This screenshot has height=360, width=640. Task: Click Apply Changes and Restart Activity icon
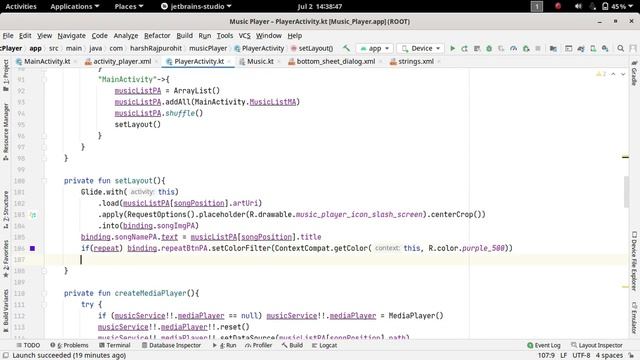[464, 48]
